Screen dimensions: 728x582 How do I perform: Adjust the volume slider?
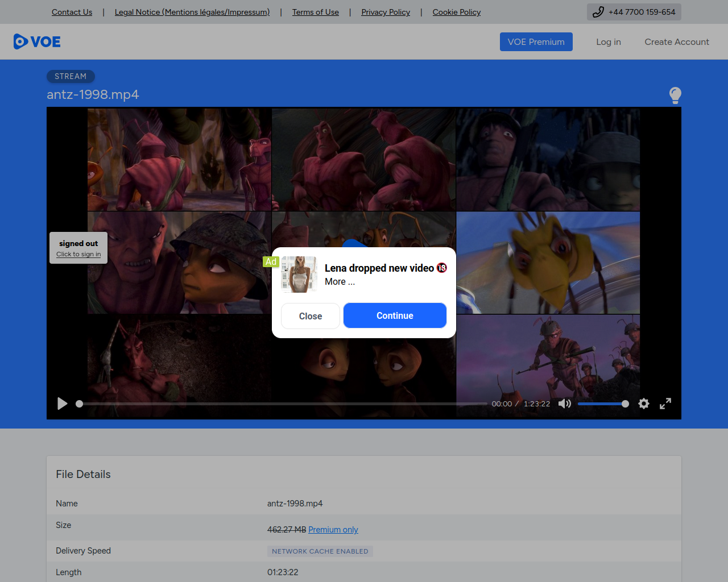click(x=603, y=404)
